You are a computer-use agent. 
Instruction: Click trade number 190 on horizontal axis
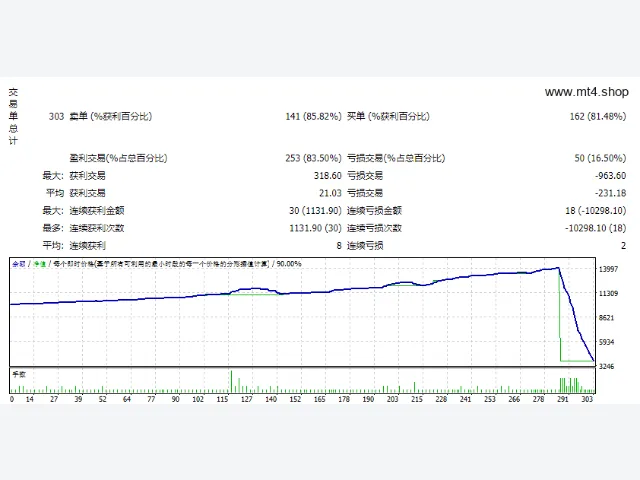(368, 399)
